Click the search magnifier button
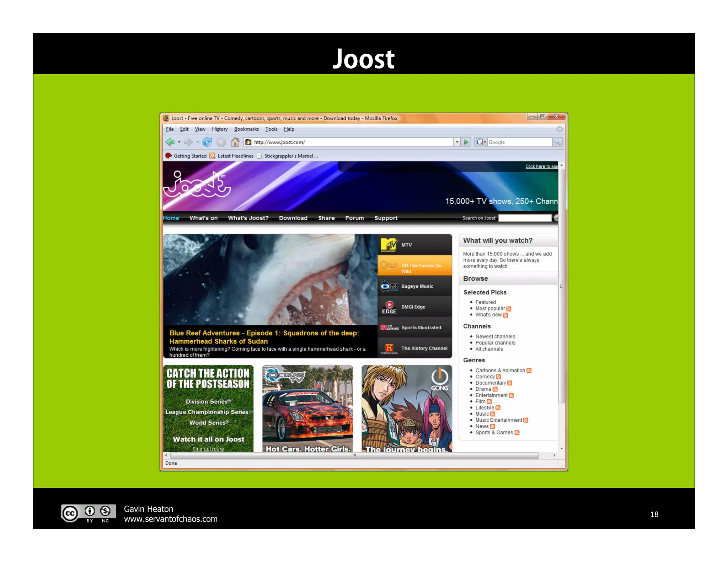728x562 pixels. [x=557, y=142]
